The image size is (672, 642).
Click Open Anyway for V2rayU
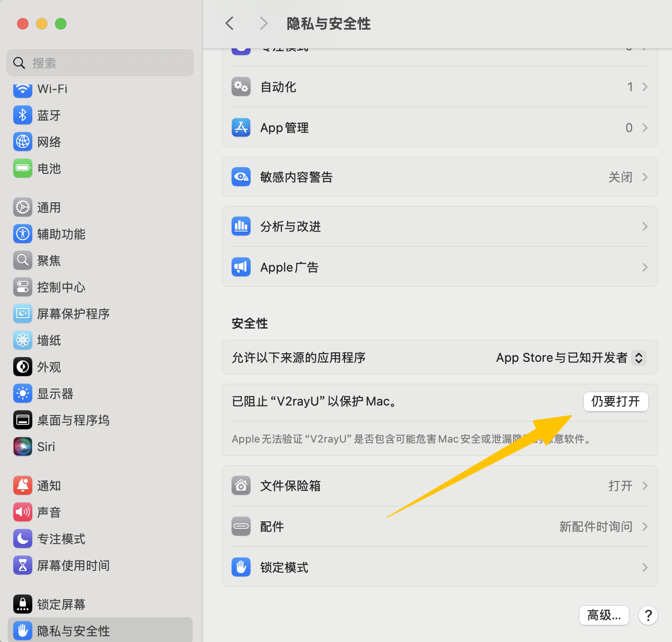(616, 402)
